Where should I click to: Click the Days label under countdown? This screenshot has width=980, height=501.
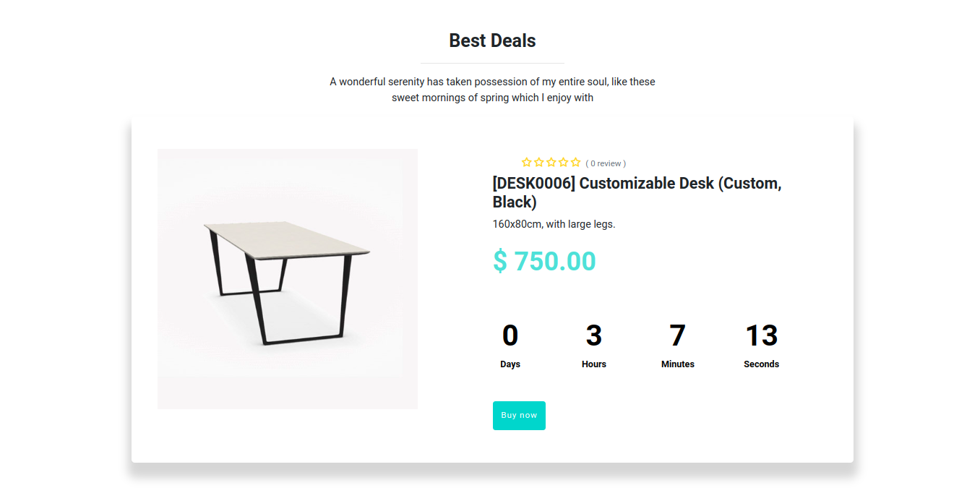[510, 364]
